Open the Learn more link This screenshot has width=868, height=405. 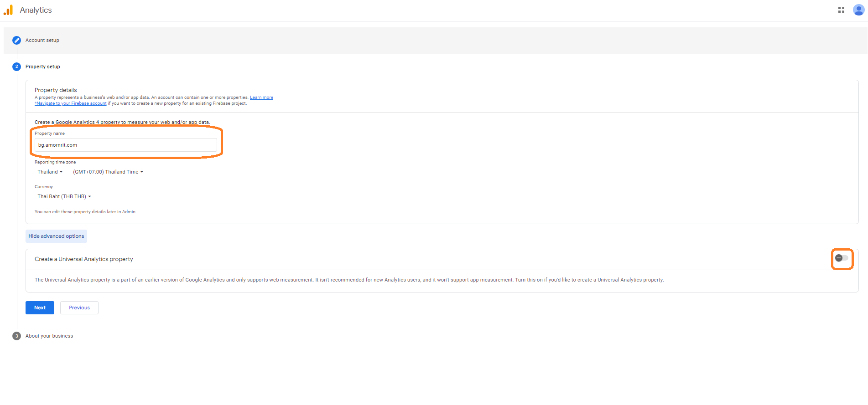pyautogui.click(x=261, y=97)
